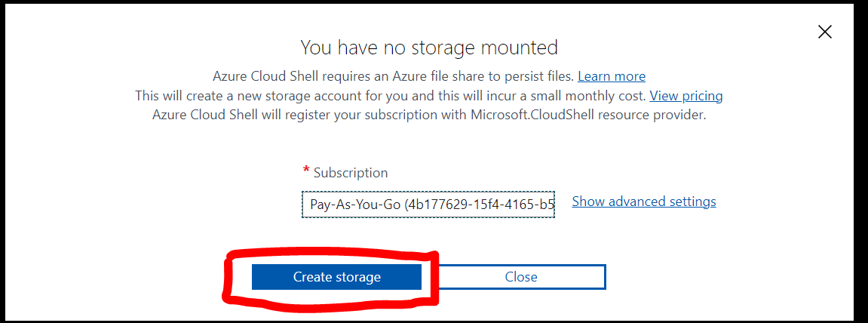Click the subscription ID starting with 4b177629
Viewport: 868px width, 323px height.
[483, 205]
